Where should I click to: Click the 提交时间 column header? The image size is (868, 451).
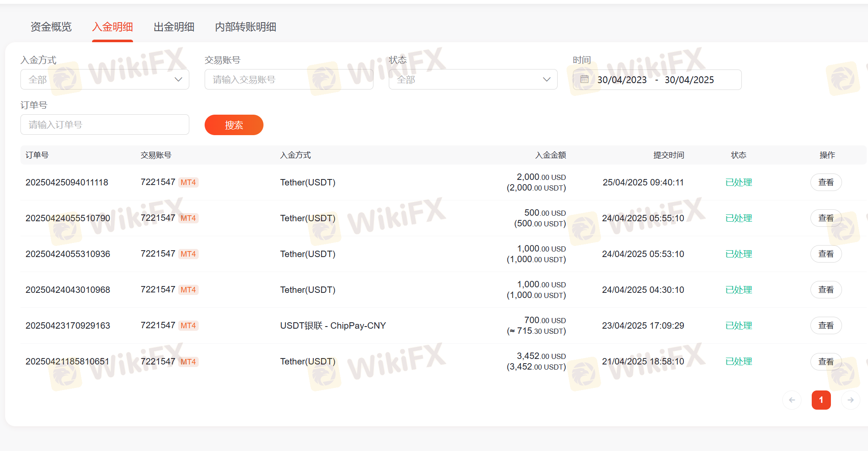(669, 155)
